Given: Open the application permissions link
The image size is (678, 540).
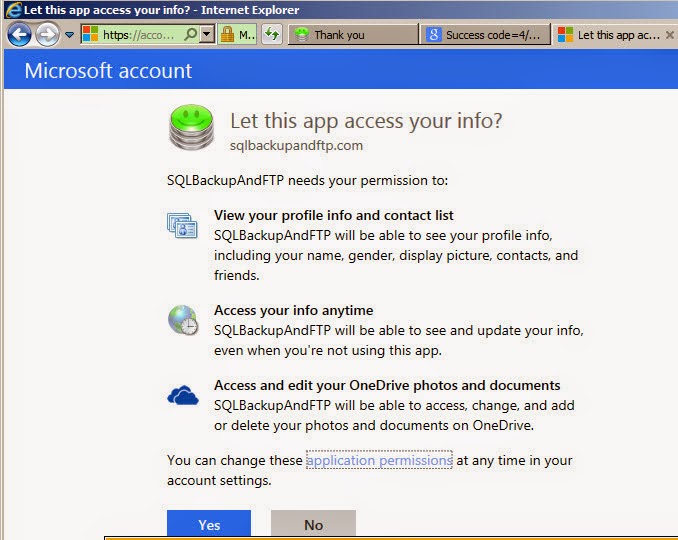Looking at the screenshot, I should tap(379, 460).
